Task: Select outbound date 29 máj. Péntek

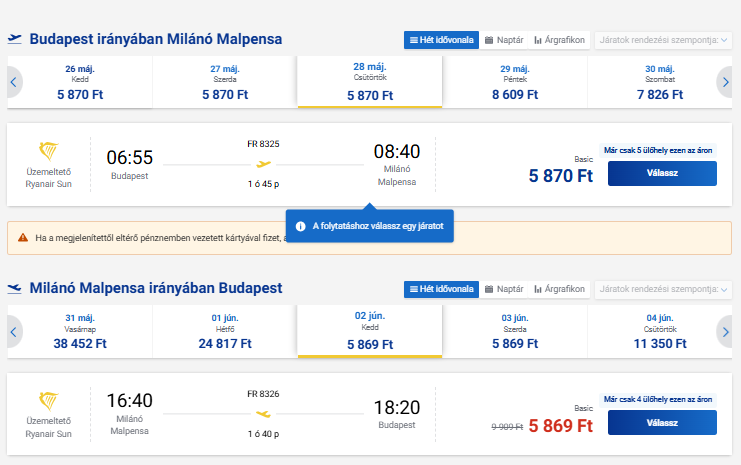Action: point(515,82)
